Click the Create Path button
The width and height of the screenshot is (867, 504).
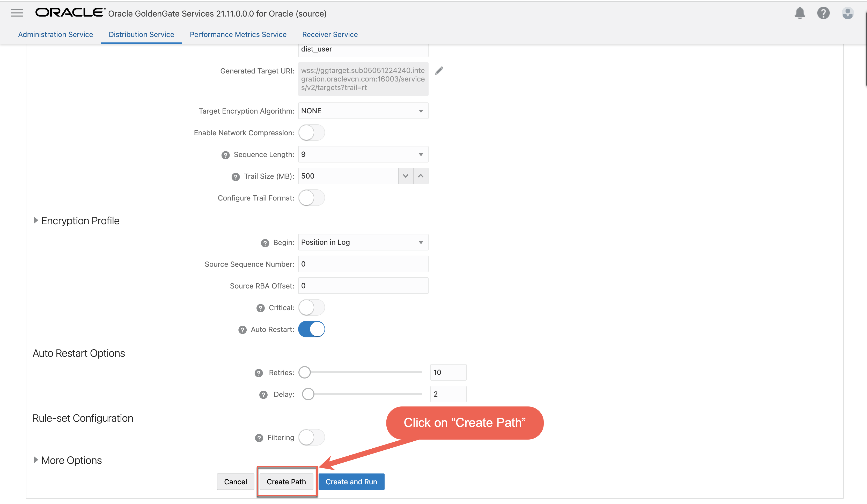coord(286,482)
